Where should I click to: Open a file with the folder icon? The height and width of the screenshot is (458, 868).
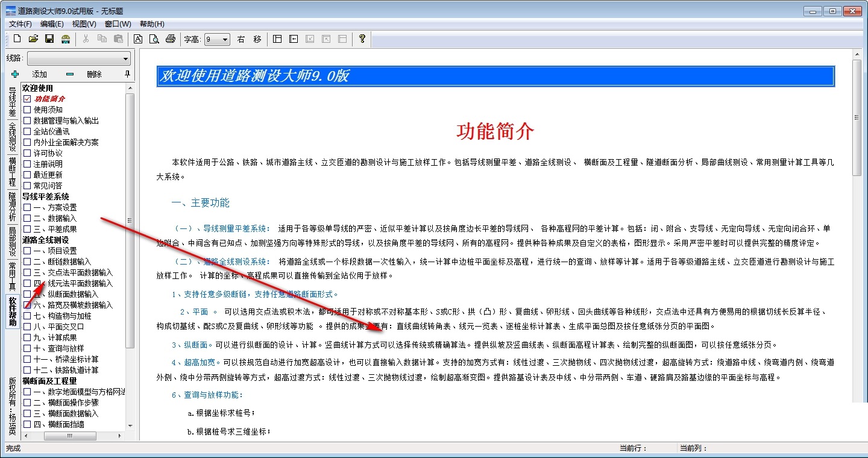(x=33, y=39)
